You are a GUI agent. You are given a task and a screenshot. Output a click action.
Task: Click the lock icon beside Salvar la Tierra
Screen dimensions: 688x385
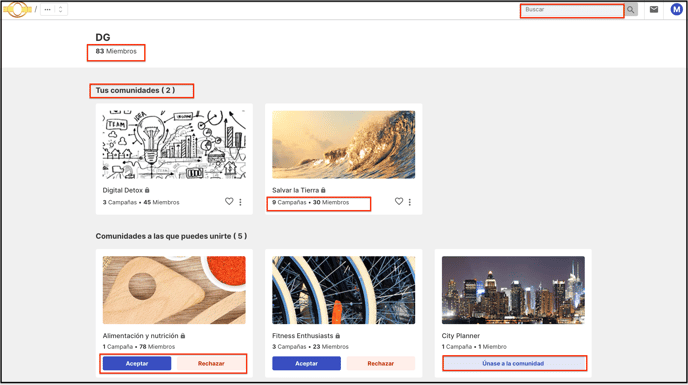click(x=323, y=190)
